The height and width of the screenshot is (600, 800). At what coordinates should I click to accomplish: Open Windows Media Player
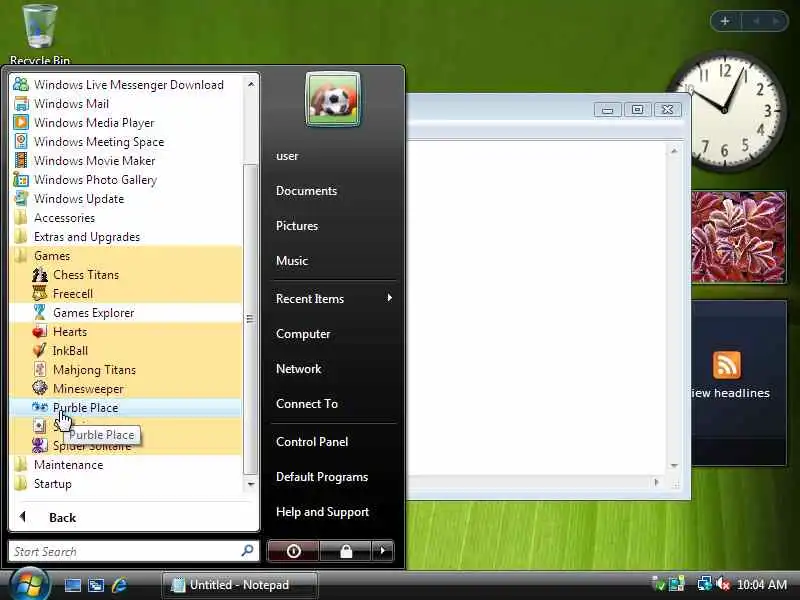pyautogui.click(x=126, y=122)
